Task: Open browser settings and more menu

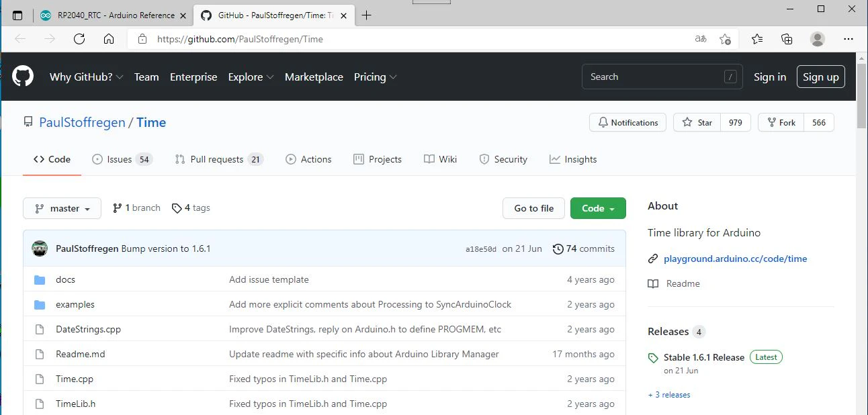Action: [847, 39]
